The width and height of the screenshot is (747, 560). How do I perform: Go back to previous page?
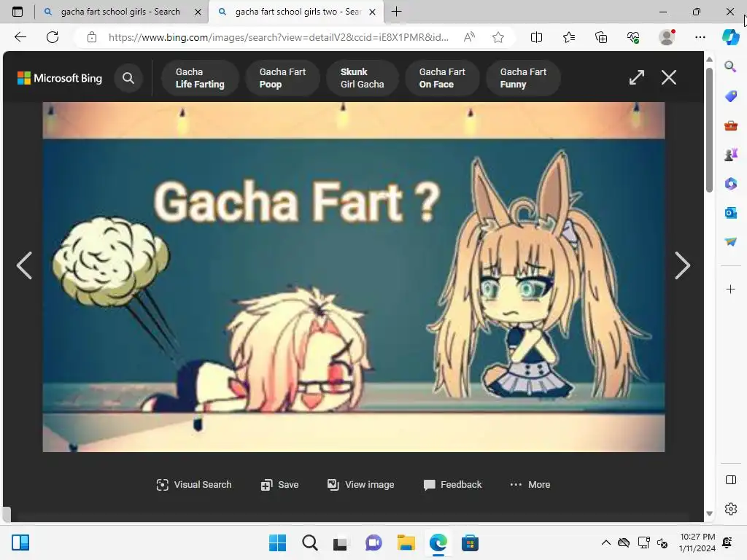pyautogui.click(x=20, y=37)
